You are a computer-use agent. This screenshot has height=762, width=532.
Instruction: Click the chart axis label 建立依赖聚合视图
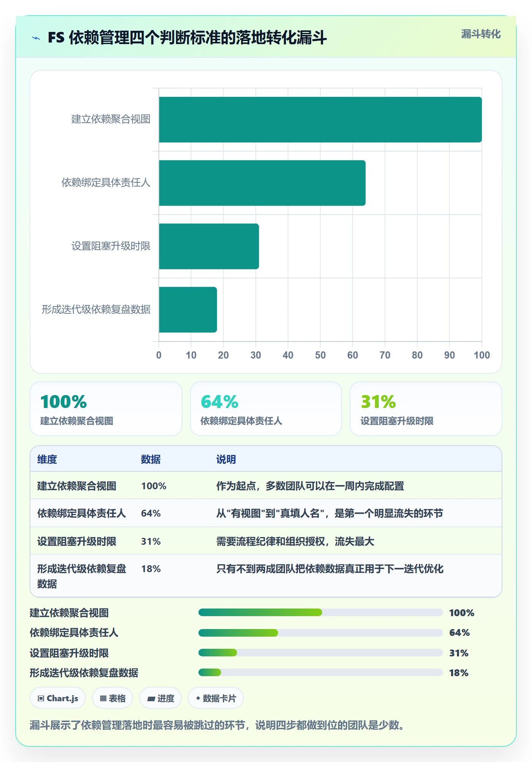pyautogui.click(x=111, y=119)
